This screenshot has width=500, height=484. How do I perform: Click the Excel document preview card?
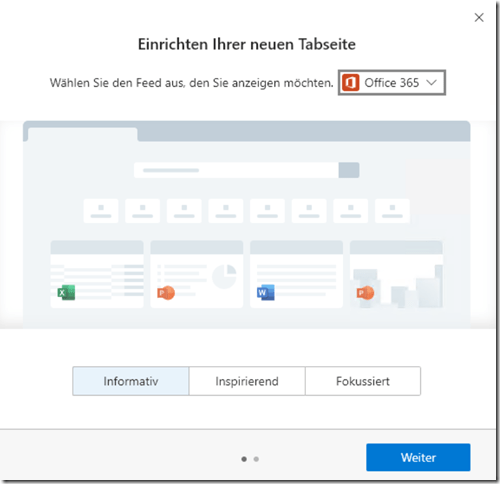pos(97,274)
